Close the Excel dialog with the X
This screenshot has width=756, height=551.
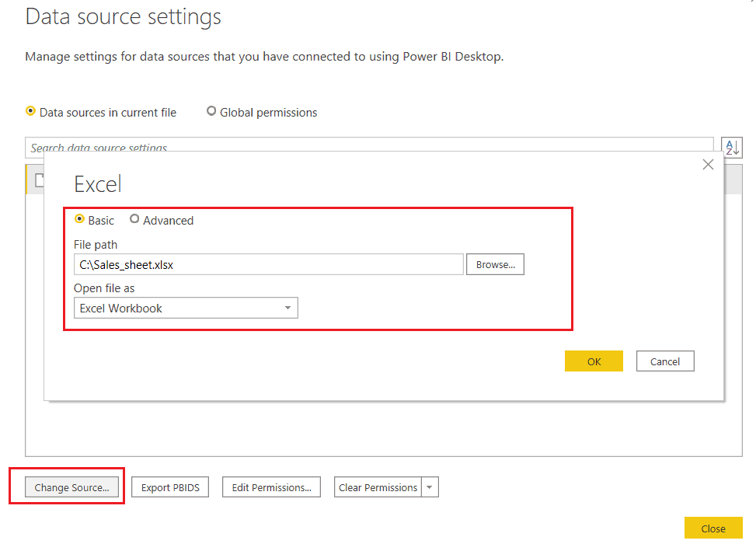click(708, 164)
